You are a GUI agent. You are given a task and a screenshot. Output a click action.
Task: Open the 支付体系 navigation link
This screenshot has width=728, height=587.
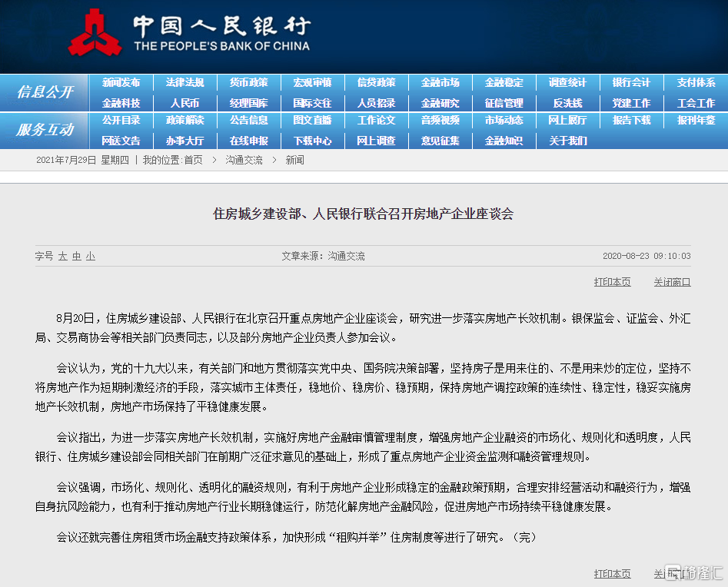(x=696, y=83)
